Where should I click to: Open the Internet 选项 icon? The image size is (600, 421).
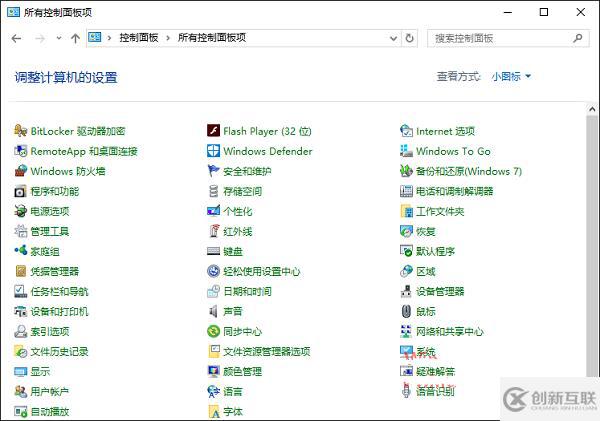pos(406,131)
